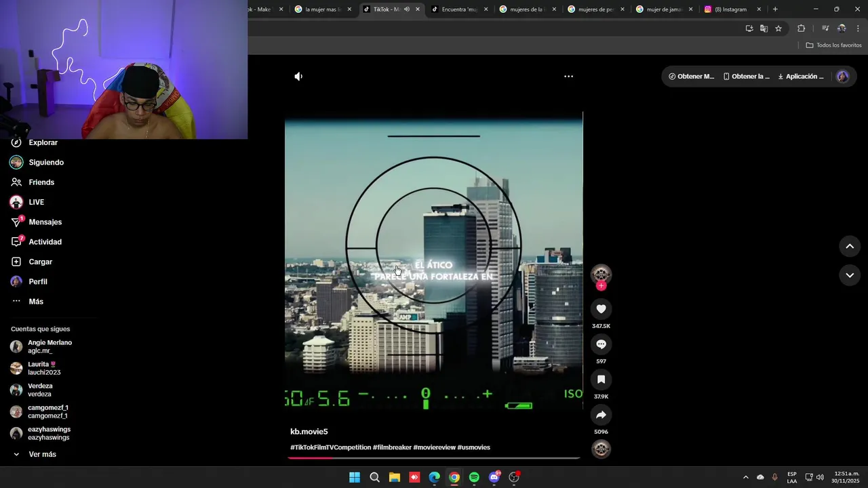Share the video with 5096 shares
868x488 pixels.
pyautogui.click(x=601, y=415)
